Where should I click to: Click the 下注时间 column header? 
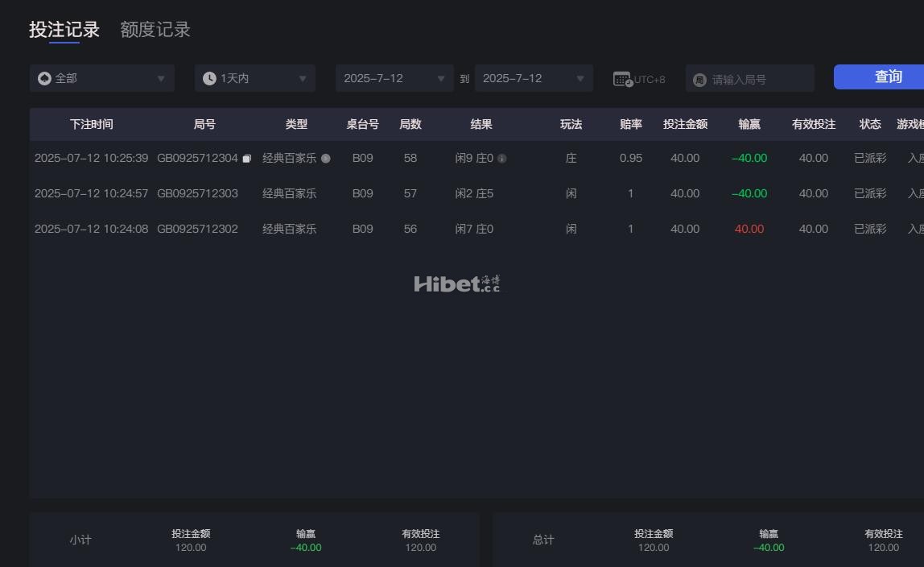point(91,124)
